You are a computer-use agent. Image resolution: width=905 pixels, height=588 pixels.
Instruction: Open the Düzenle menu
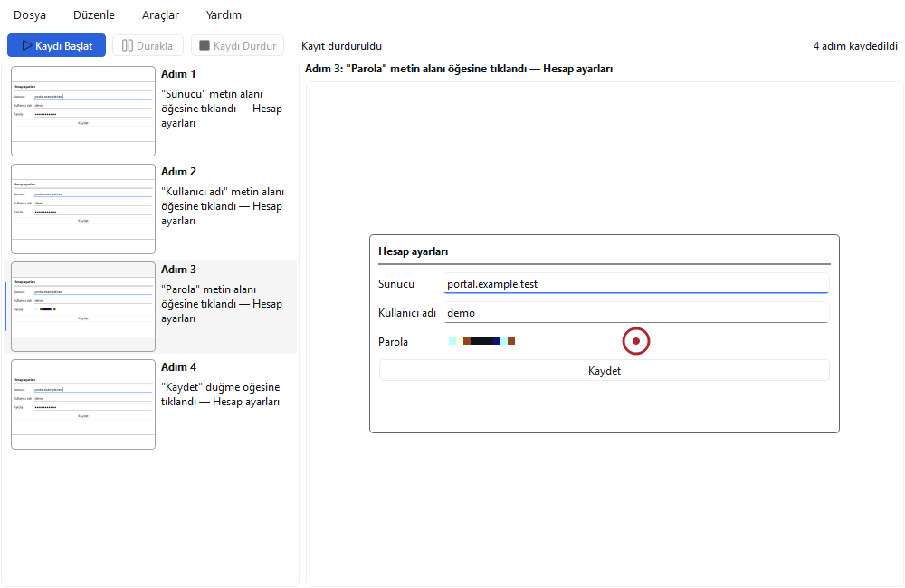tap(94, 15)
